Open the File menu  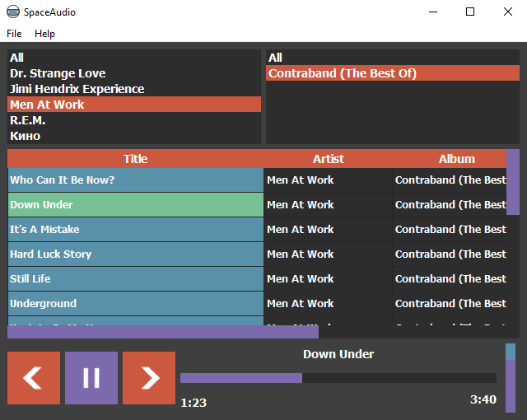pyautogui.click(x=14, y=34)
